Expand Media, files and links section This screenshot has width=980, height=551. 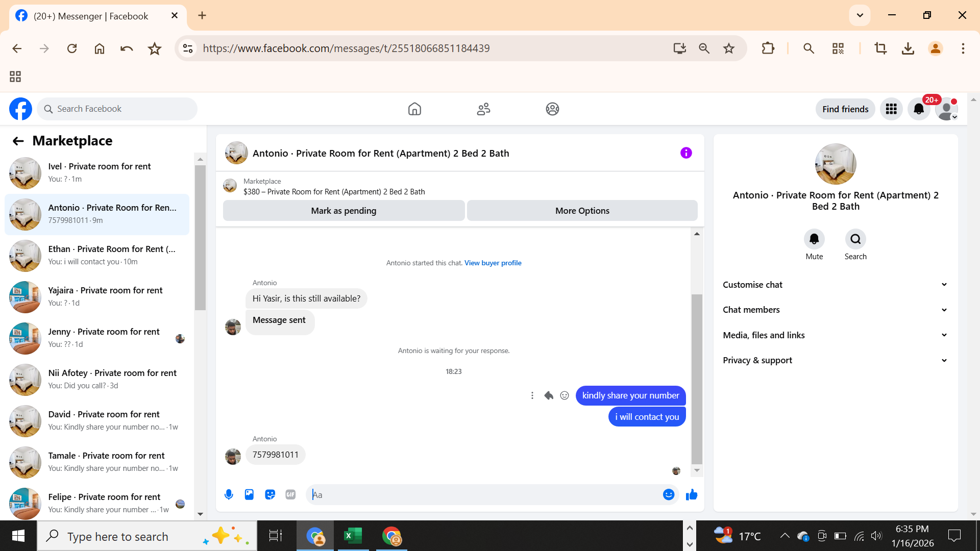point(835,335)
